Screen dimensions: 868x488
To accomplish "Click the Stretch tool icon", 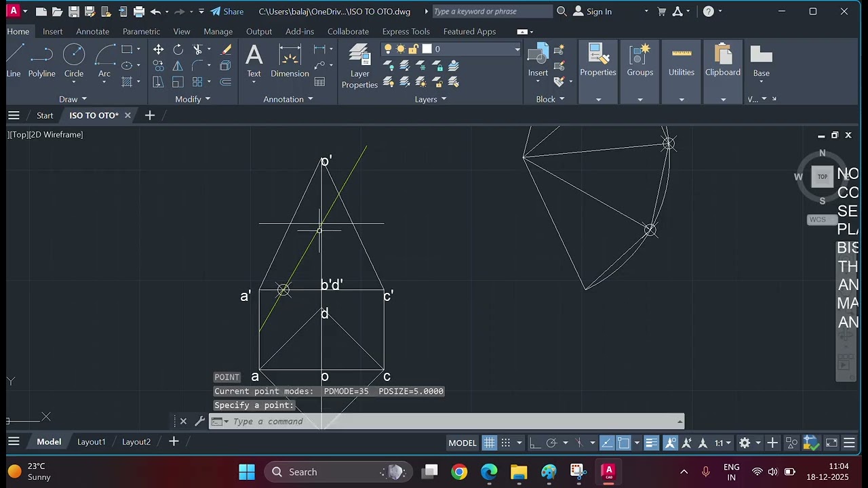I will tap(158, 82).
